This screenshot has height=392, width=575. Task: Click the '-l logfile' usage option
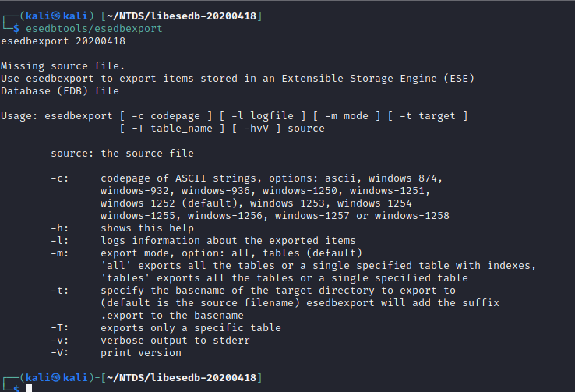(263, 116)
